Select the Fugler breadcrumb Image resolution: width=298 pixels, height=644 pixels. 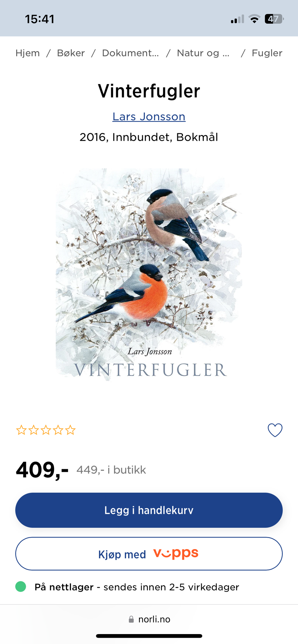point(267,53)
